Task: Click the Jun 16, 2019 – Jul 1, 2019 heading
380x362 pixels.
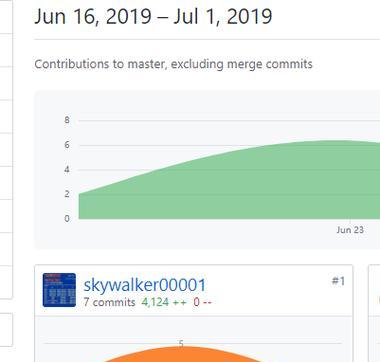Action: point(153,16)
